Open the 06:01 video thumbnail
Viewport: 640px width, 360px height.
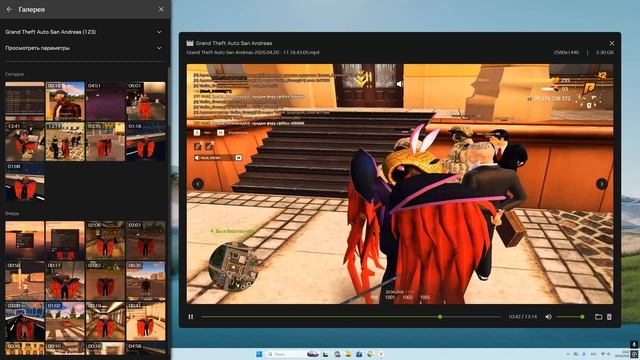(x=146, y=101)
